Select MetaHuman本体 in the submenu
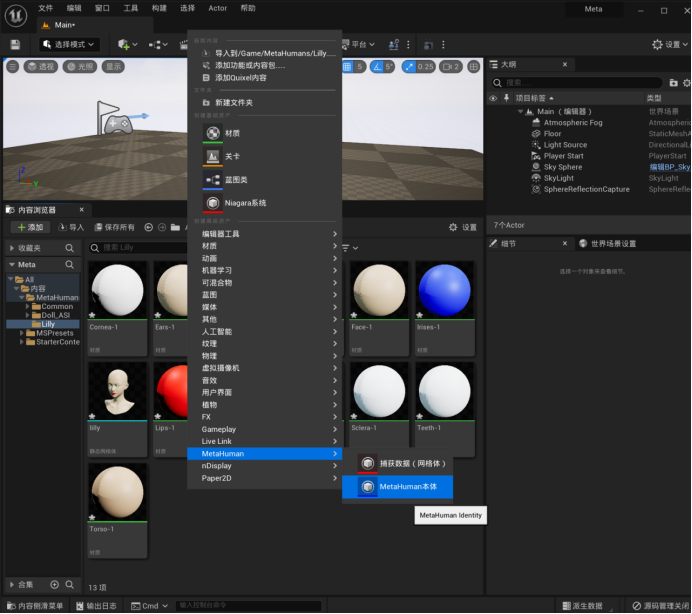Screen dimensions: 692x614 click(x=398, y=487)
